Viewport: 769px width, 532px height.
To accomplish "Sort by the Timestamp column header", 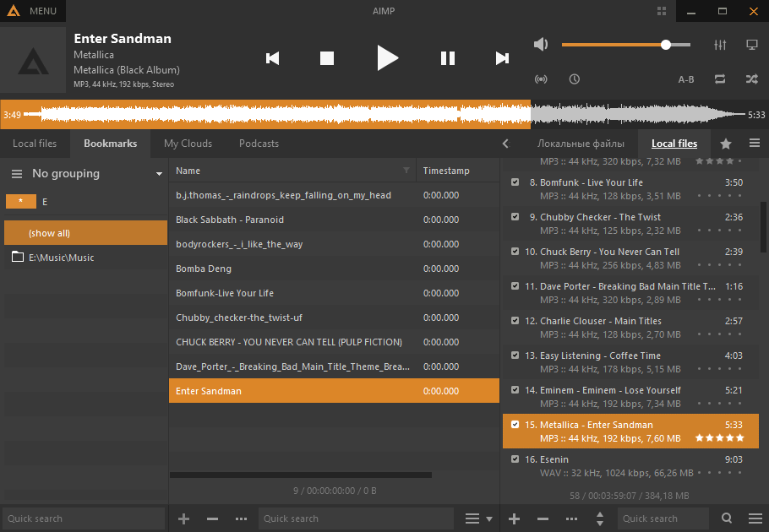I will 457,171.
